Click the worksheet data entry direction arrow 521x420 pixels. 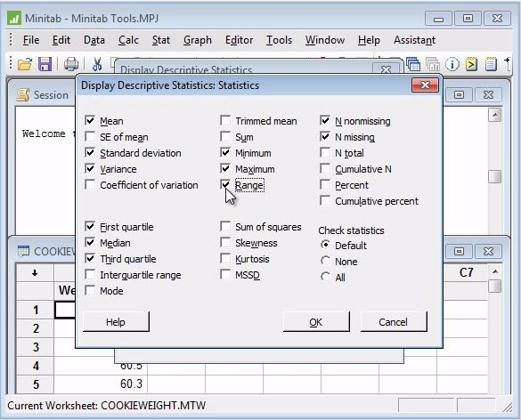[35, 273]
